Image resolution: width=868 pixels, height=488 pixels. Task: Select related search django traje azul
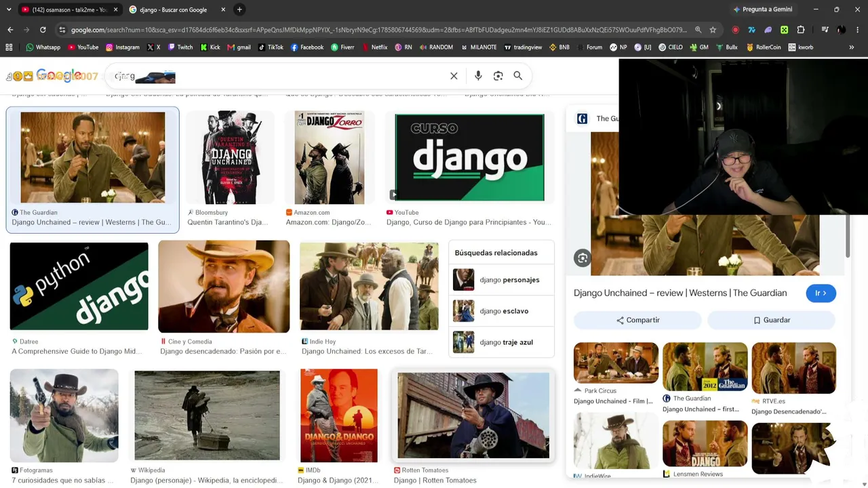tap(501, 342)
